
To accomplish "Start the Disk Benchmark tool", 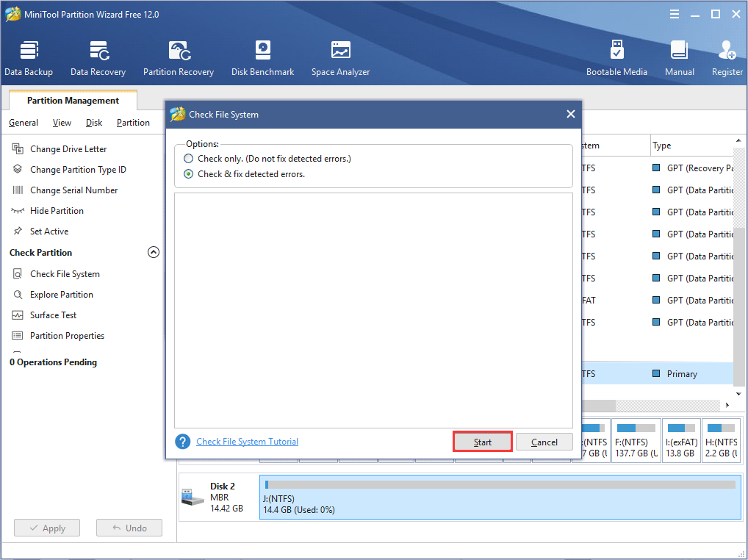I will point(263,59).
